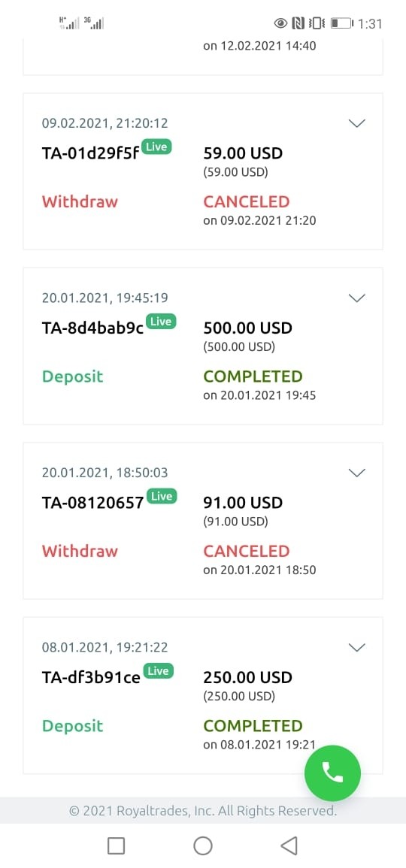Tap the battery indicator icon

[342, 23]
